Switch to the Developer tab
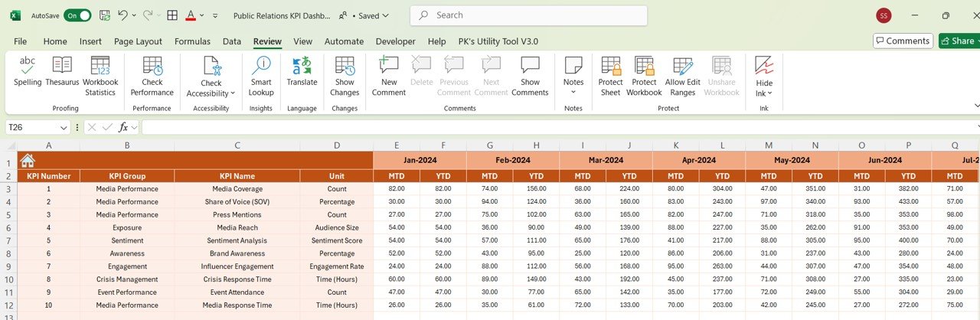Viewport: 980px width, 320px height. (x=395, y=41)
